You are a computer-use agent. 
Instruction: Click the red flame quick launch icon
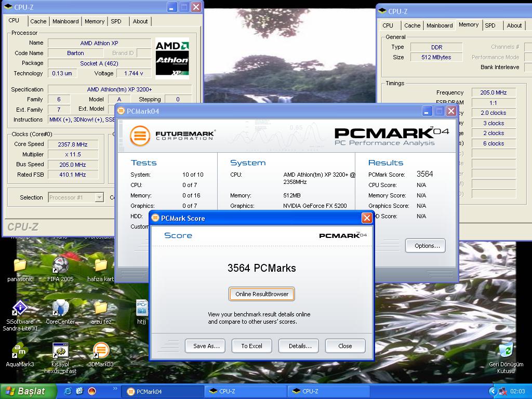coord(92,391)
